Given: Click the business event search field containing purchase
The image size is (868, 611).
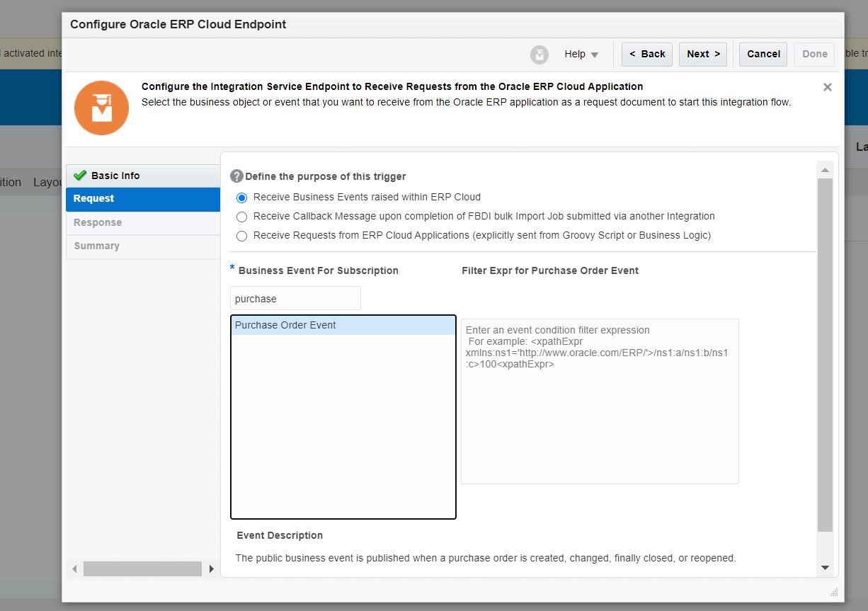Looking at the screenshot, I should coord(295,299).
